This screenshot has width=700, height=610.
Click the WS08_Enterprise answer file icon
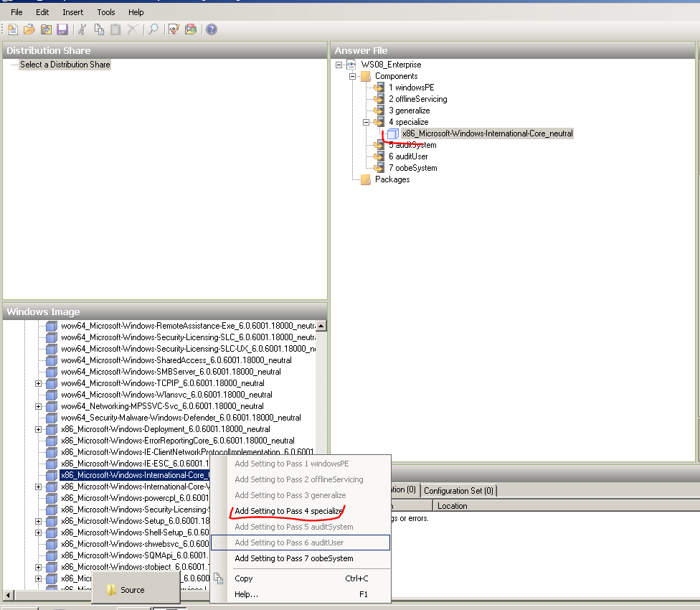pyautogui.click(x=351, y=65)
